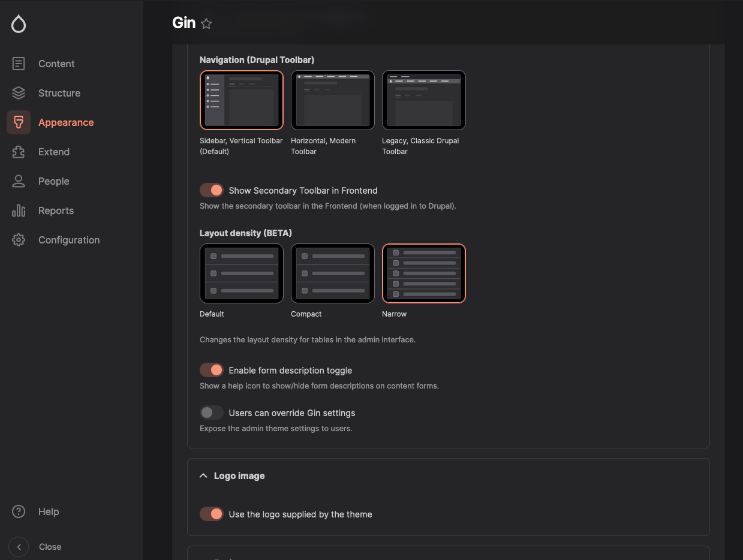
Task: Select the Sidebar, Vertical Toolbar thumbnail
Action: pyautogui.click(x=242, y=100)
